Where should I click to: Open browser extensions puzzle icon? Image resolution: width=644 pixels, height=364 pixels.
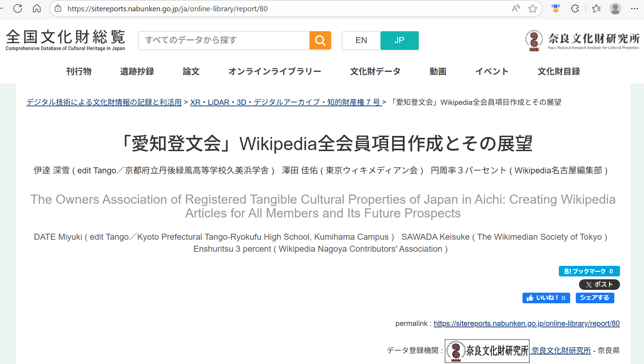(x=575, y=8)
